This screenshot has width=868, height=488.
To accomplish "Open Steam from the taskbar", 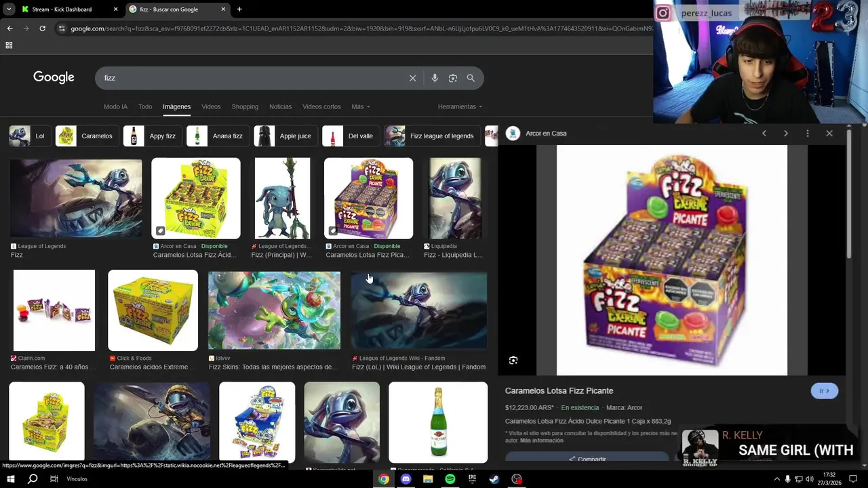I will pos(494,479).
